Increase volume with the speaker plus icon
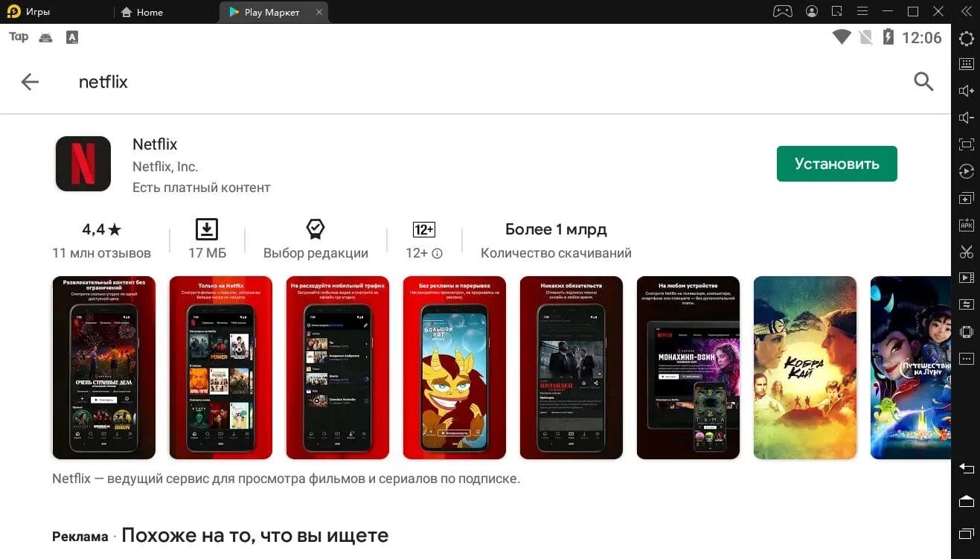 point(966,91)
